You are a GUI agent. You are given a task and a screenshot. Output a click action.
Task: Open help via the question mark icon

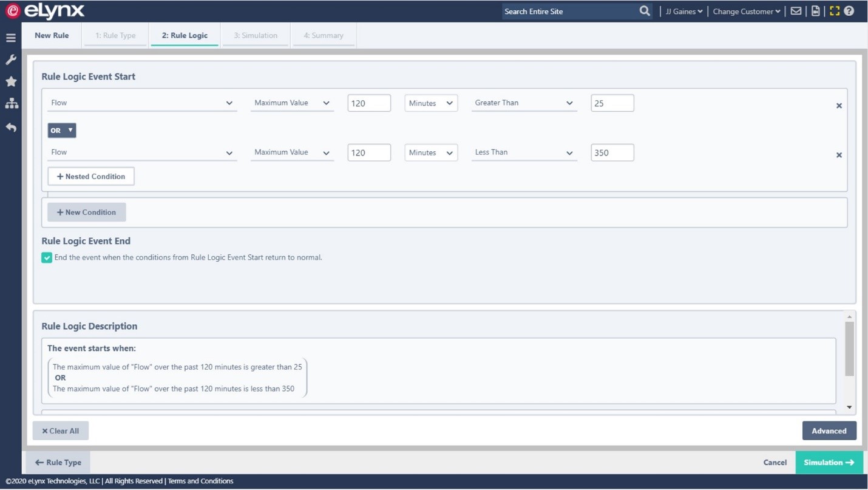click(x=849, y=11)
